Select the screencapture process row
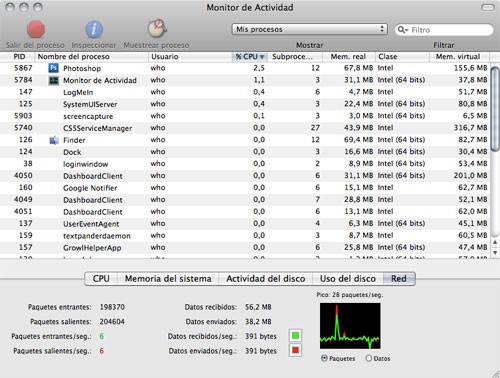Screen dimensions: 500x378 coord(245,116)
